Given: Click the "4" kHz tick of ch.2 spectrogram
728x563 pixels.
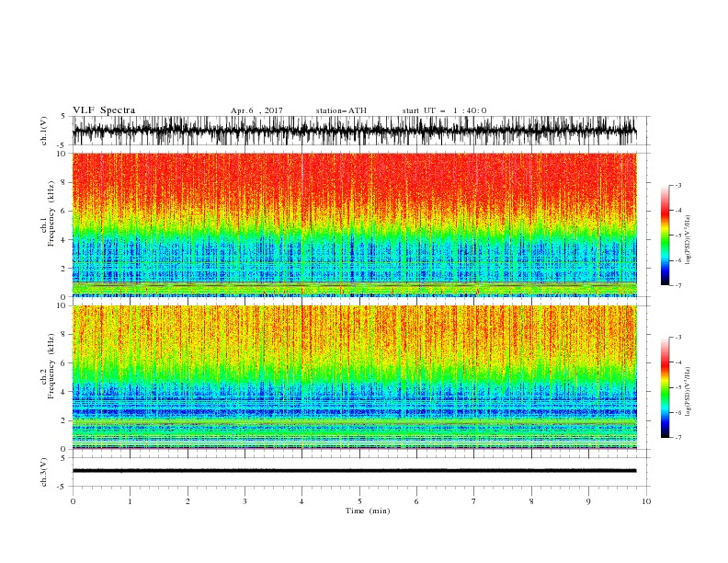Looking at the screenshot, I should 64,392.
